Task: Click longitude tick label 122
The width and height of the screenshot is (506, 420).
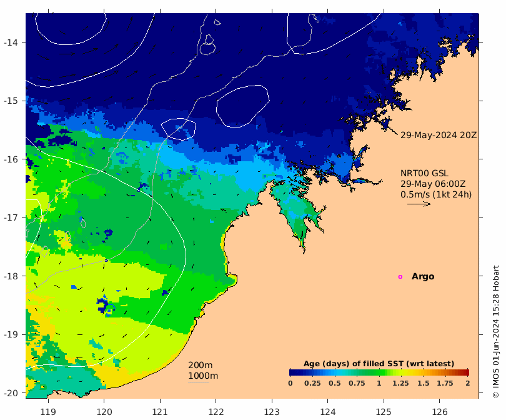Action: click(x=216, y=412)
